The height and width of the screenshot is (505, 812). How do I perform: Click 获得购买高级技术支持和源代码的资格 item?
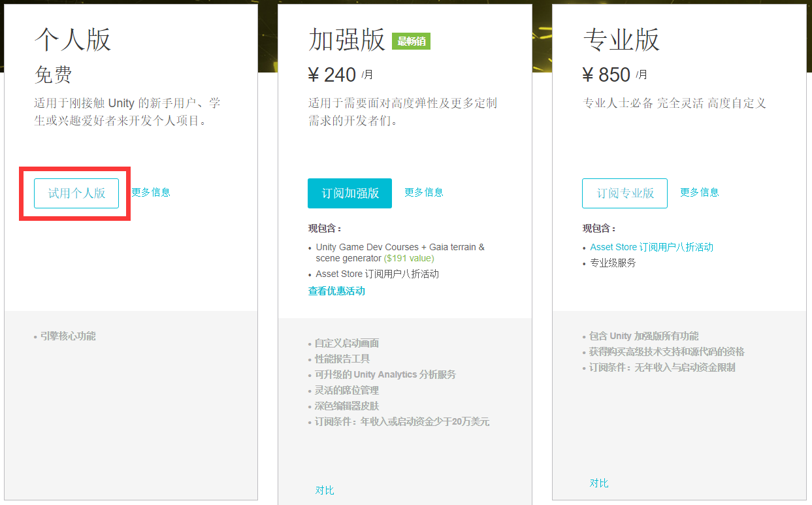pyautogui.click(x=666, y=352)
